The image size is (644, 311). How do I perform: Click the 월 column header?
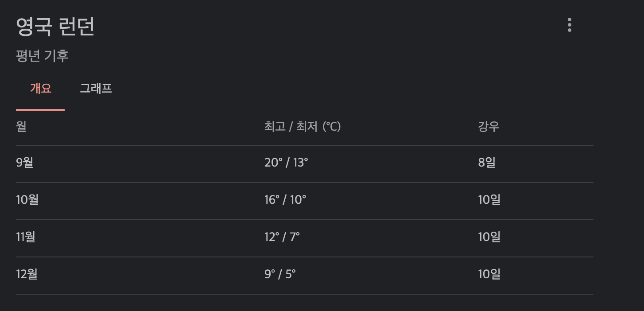click(21, 127)
